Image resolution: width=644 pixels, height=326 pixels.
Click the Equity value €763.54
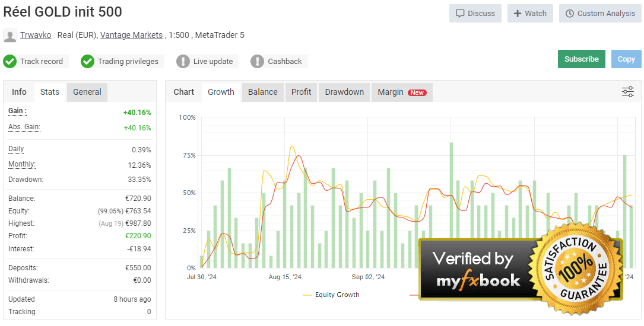[138, 211]
